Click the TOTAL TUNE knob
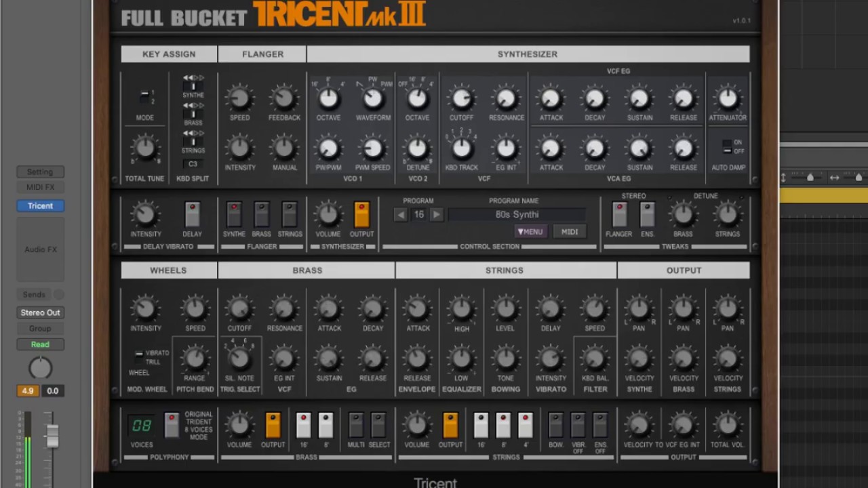The width and height of the screenshot is (868, 488). click(x=144, y=148)
